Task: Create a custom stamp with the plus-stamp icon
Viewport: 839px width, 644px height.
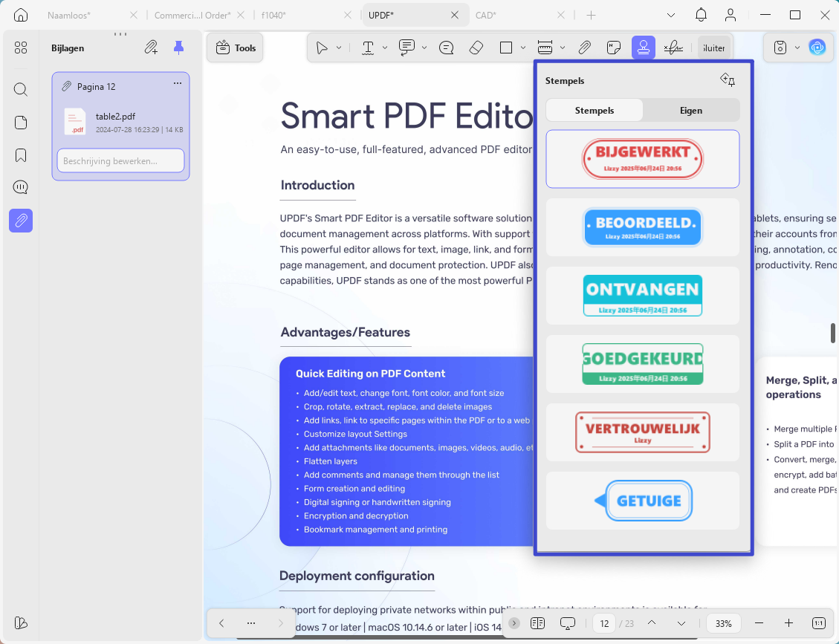Action: tap(728, 80)
